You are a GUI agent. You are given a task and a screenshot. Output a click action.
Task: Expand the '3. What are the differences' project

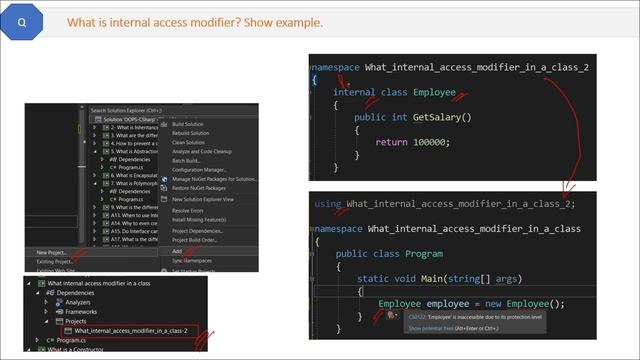click(95, 136)
